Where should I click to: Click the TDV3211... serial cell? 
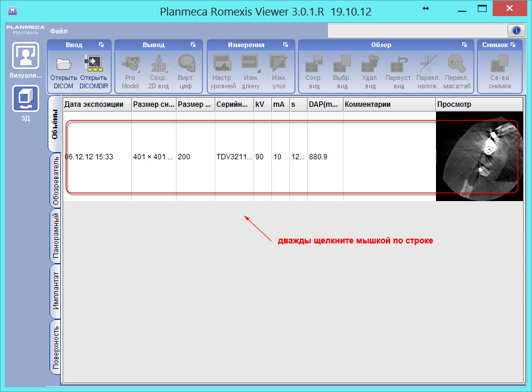click(234, 156)
